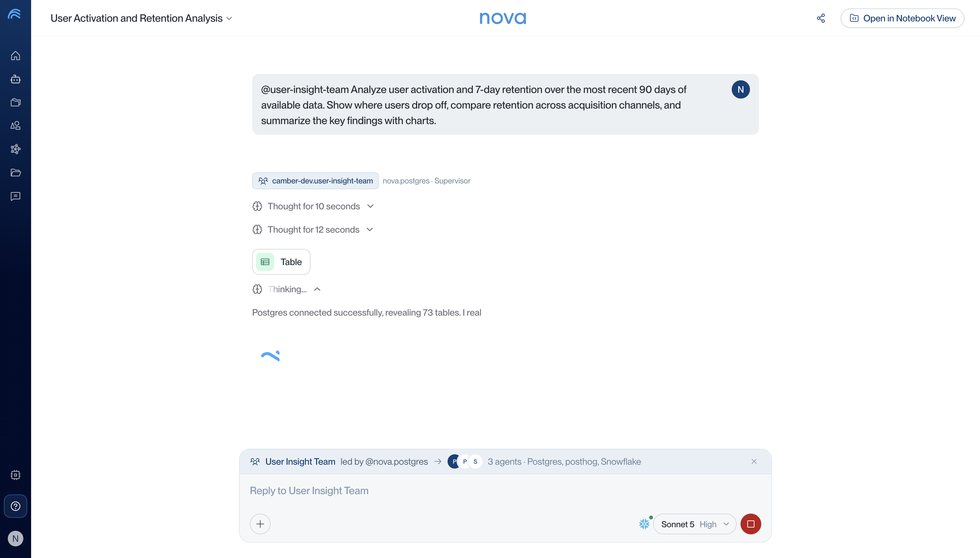Collapse the Thinking section

286,289
